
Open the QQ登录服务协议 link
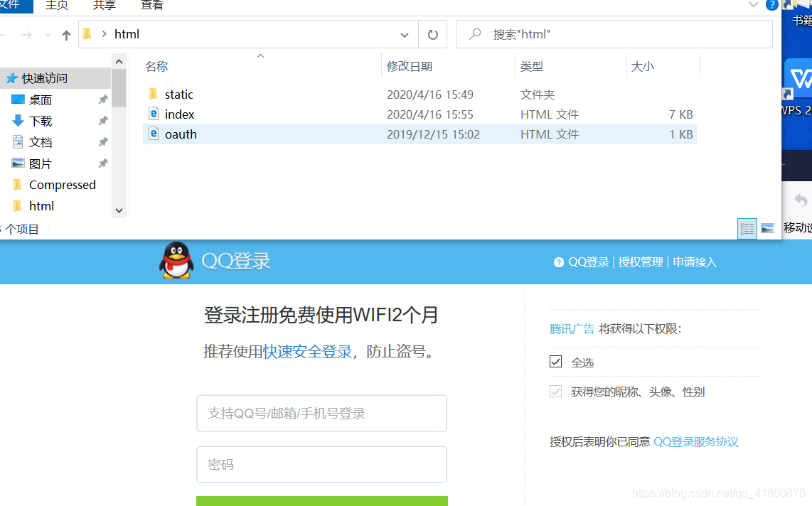695,441
